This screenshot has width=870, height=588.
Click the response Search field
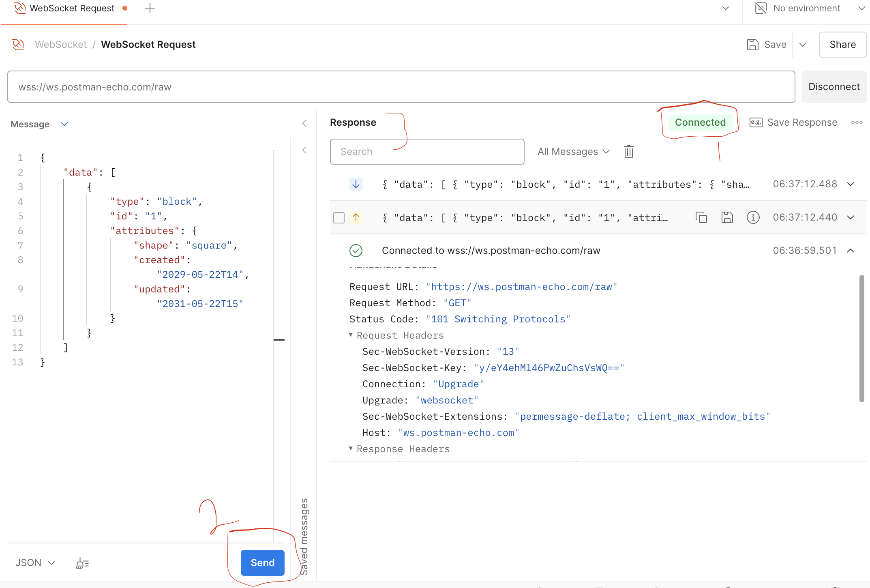427,152
